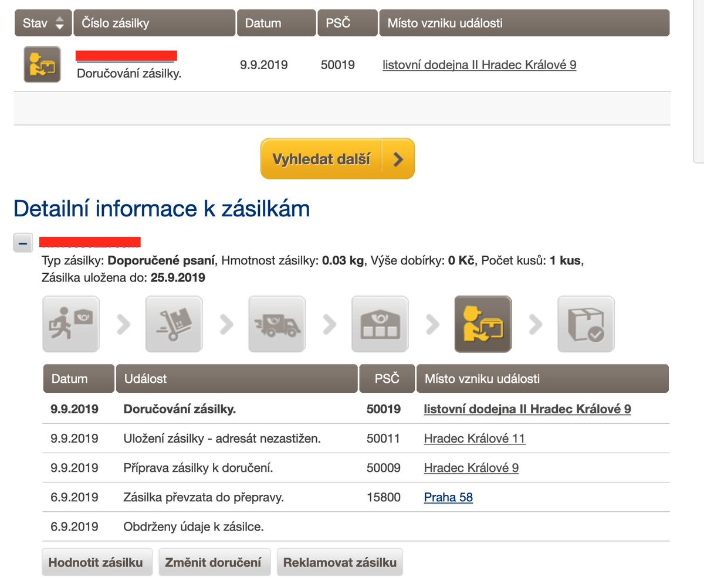
Task: Click the PSČ header in top table
Action: [x=347, y=23]
